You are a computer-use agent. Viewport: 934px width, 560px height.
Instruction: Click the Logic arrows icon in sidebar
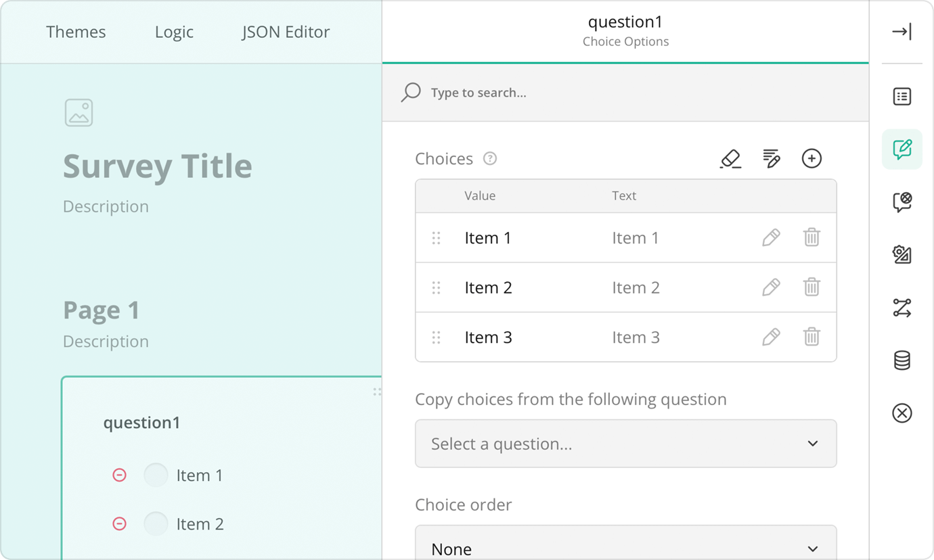tap(902, 308)
